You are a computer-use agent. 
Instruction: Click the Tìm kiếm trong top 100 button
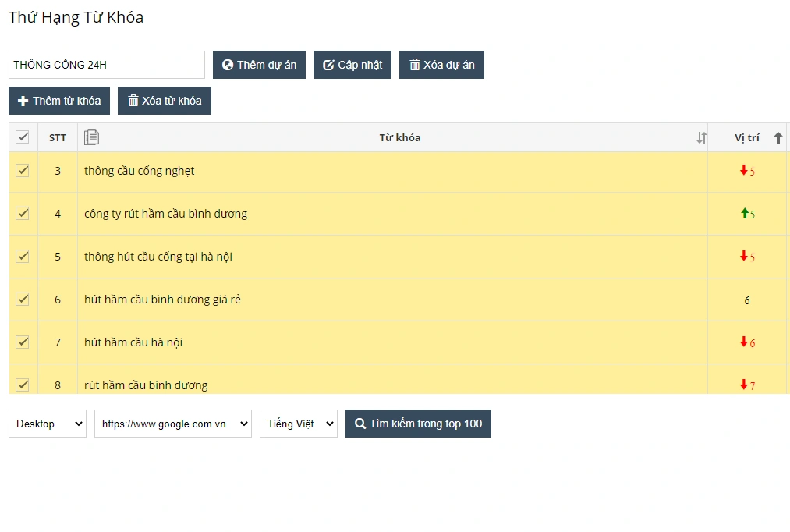coord(418,424)
